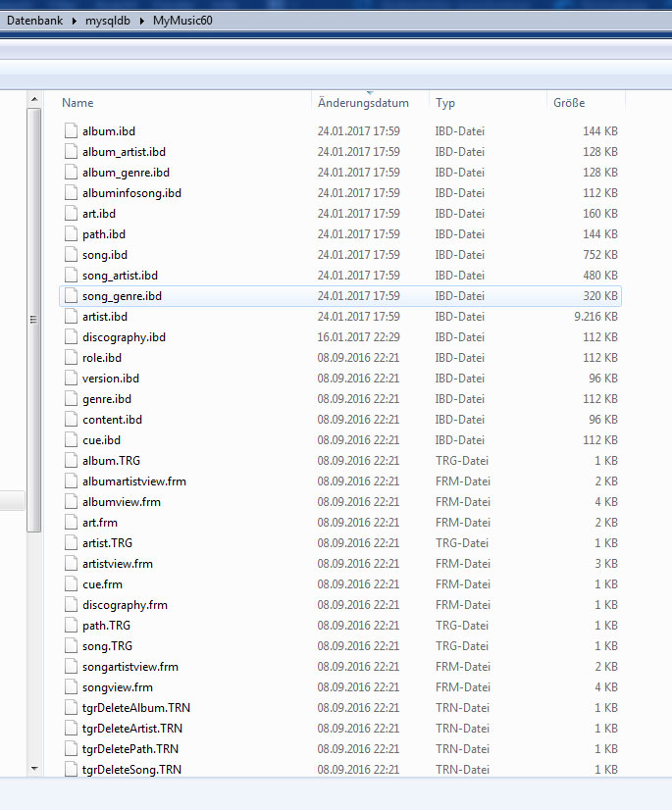The height and width of the screenshot is (810, 672).
Task: Click the file icon of artist.TRG
Action: pyautogui.click(x=71, y=543)
